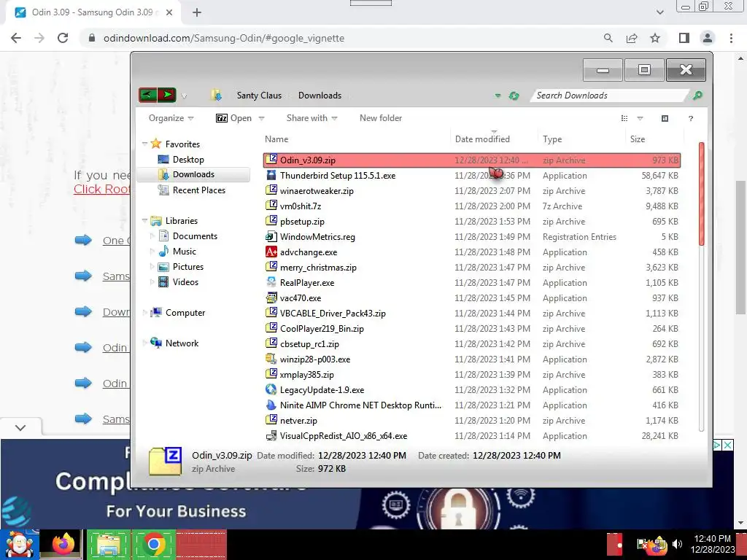Open Chrome's tab search chevron
The height and width of the screenshot is (560, 747).
tap(659, 12)
